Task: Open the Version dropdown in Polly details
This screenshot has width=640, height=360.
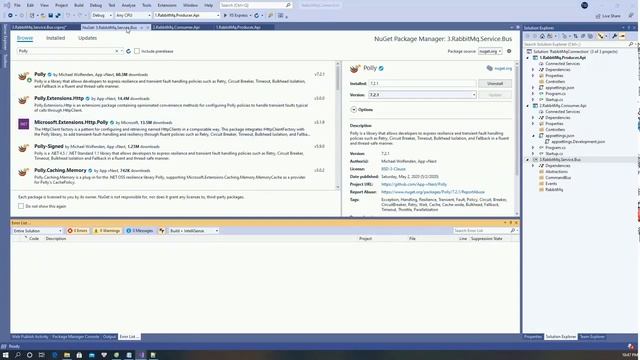Action: point(422,95)
